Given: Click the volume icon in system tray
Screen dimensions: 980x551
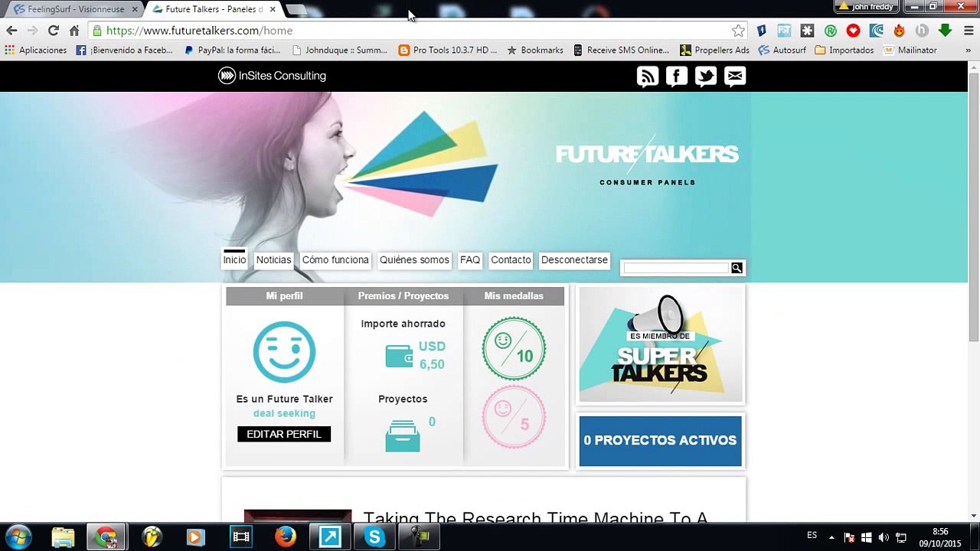Looking at the screenshot, I should (x=884, y=537).
